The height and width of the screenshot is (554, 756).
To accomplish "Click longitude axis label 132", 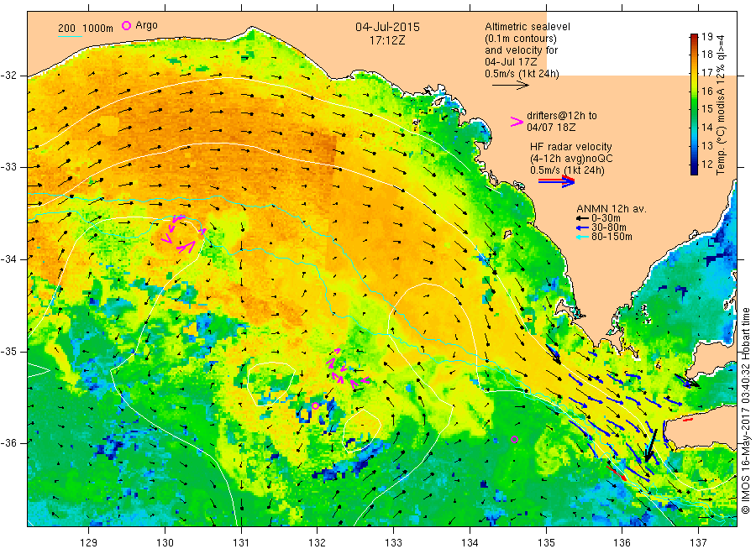I will (318, 543).
